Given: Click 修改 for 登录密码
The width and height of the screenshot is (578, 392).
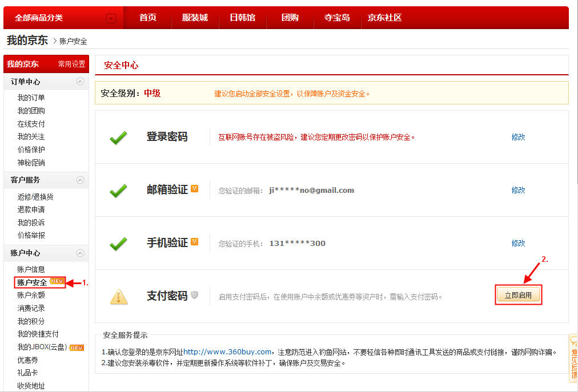Looking at the screenshot, I should [518, 137].
